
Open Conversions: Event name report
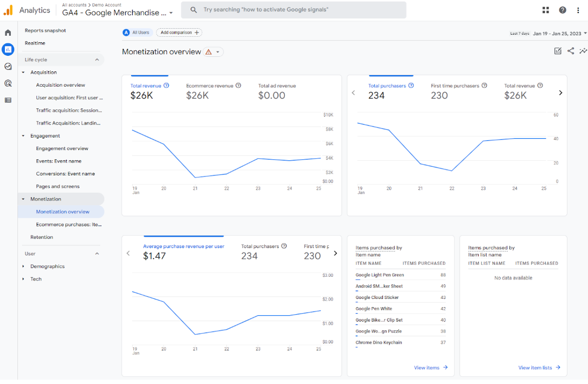(66, 174)
